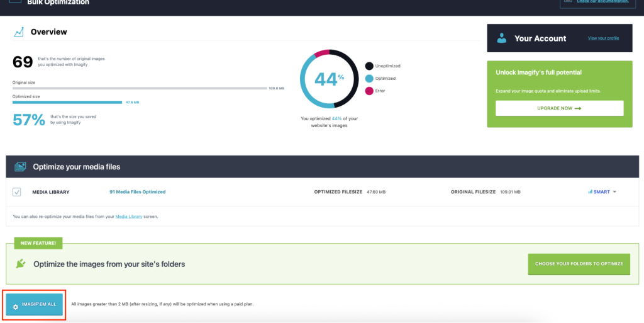Click the plug icon beside folders heading

pos(21,264)
